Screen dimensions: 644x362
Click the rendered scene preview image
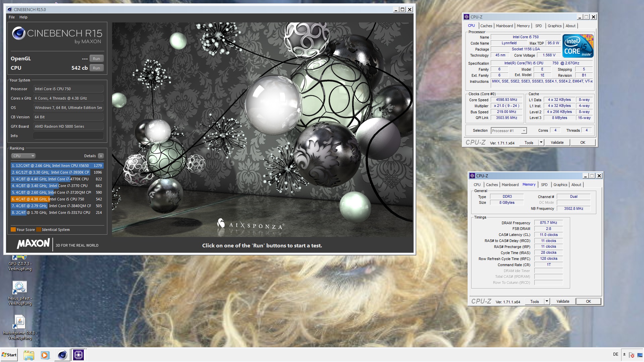tap(262, 130)
